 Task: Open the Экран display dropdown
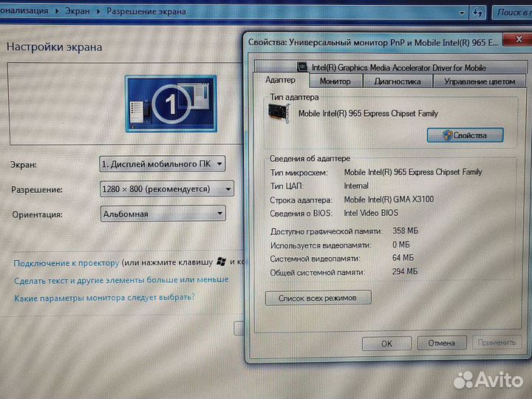162,164
